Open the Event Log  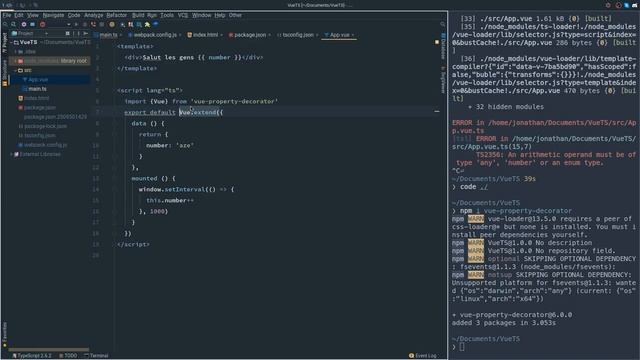[x=423, y=356]
